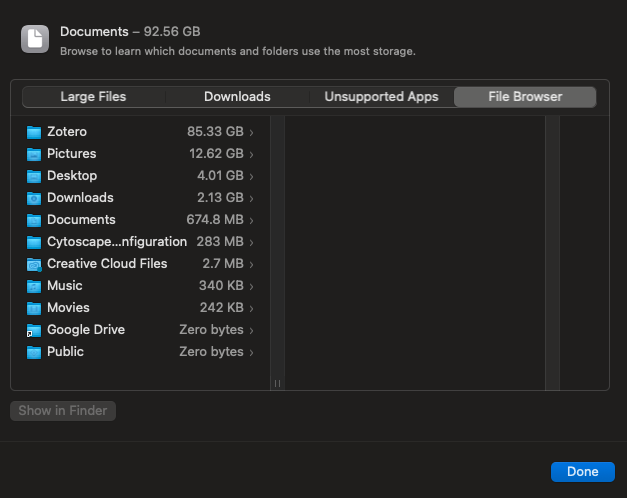The width and height of the screenshot is (627, 498).
Task: Click the Documents folder icon in the list
Action: [x=34, y=220]
